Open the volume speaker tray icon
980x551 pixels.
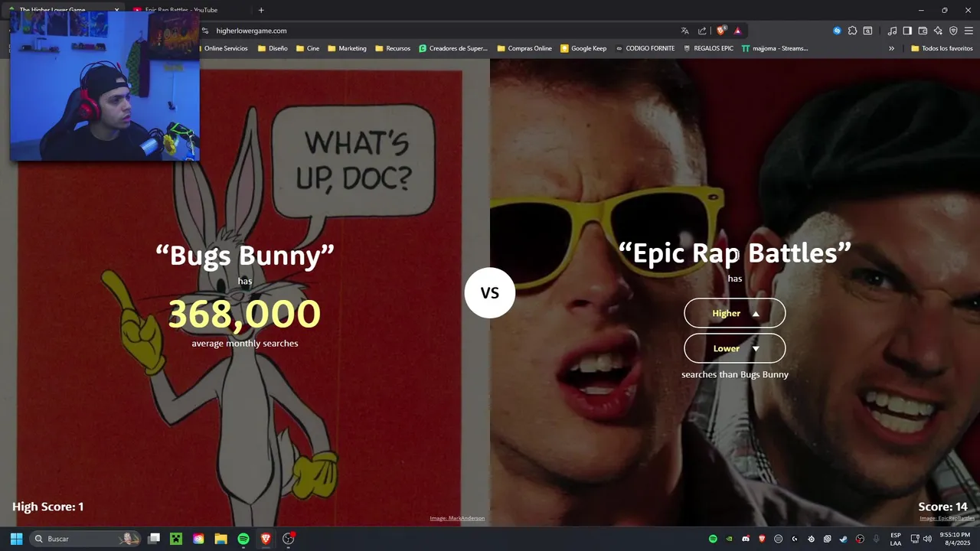pos(928,539)
